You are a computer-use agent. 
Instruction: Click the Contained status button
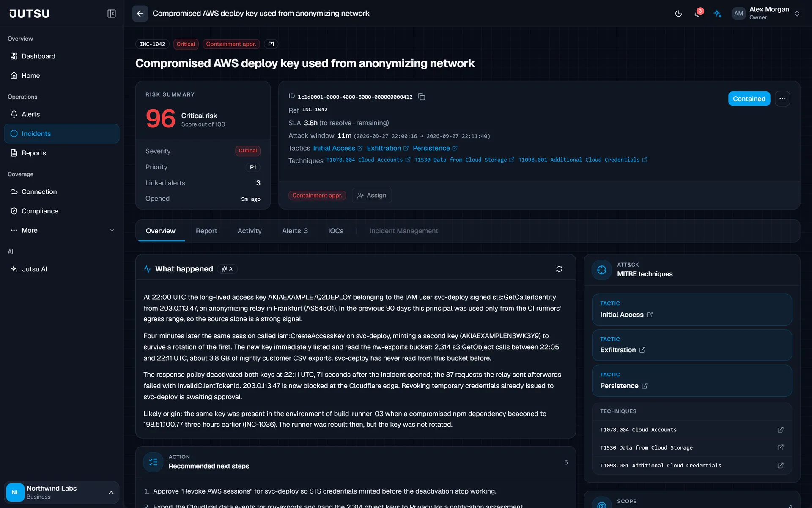tap(749, 99)
